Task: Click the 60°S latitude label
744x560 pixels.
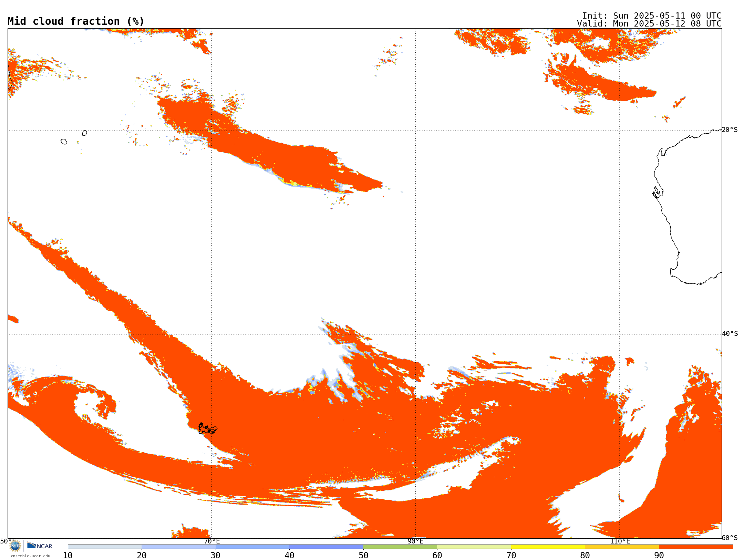Action: pyautogui.click(x=730, y=538)
